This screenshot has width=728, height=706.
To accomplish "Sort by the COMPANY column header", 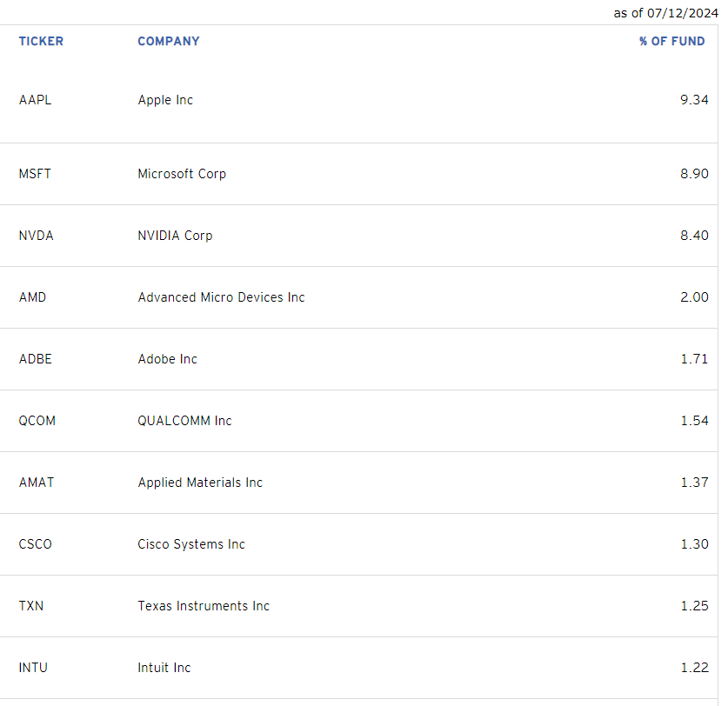I will [169, 42].
